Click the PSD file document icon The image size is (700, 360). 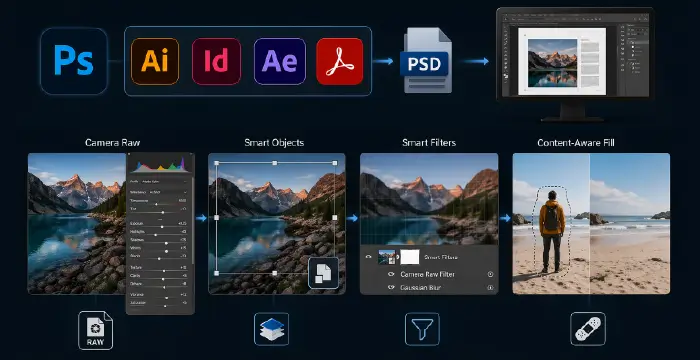pyautogui.click(x=427, y=60)
